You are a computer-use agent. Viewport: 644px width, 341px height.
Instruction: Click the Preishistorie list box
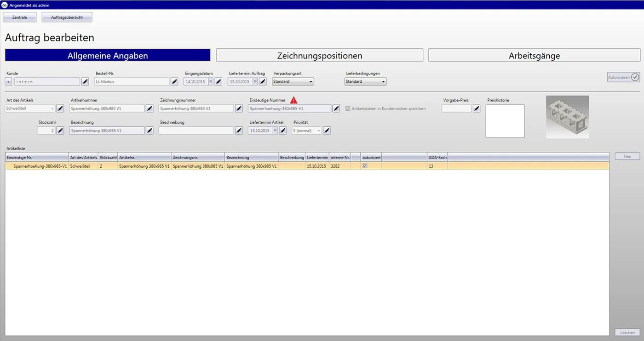[x=505, y=121]
